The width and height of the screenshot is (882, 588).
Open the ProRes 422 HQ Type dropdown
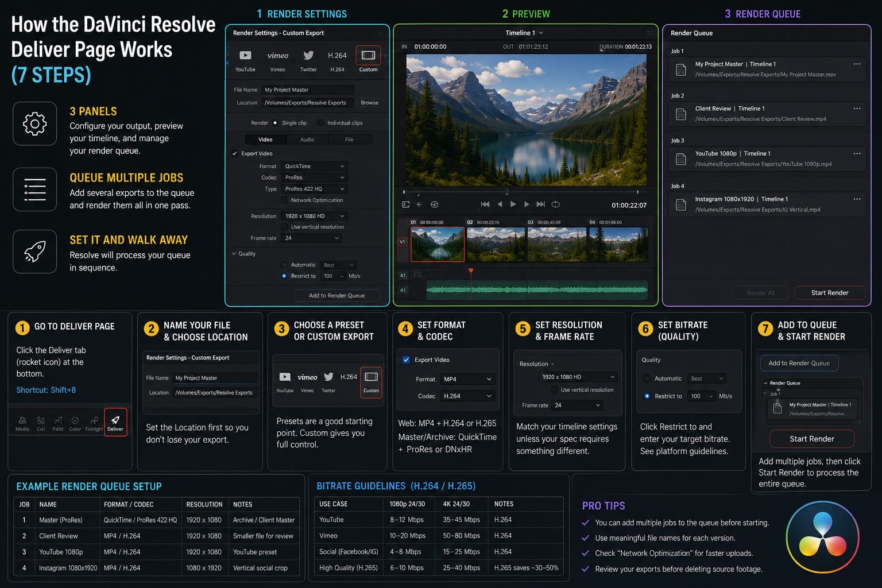[x=315, y=189]
